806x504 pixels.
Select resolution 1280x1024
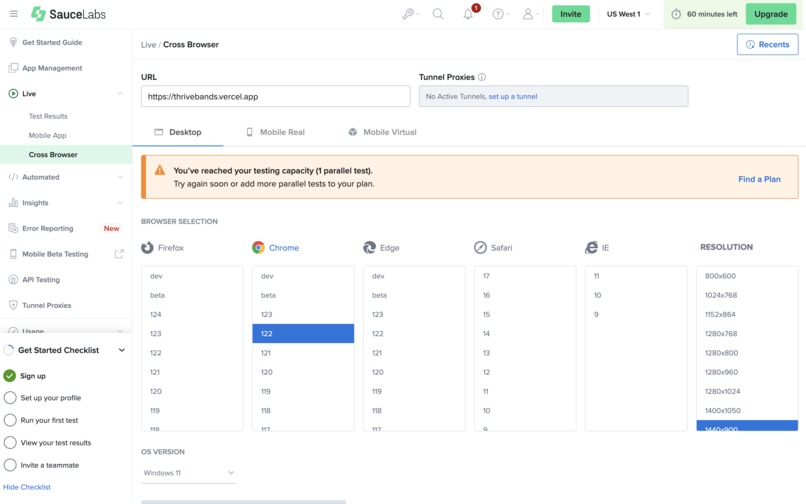[x=747, y=391]
